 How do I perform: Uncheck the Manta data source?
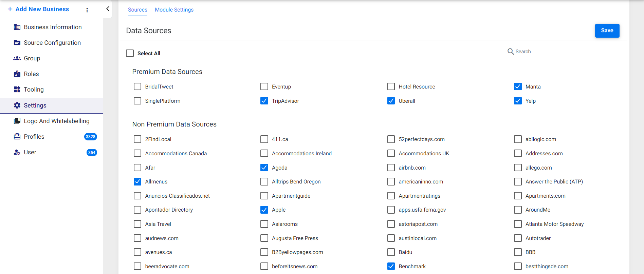518,86
